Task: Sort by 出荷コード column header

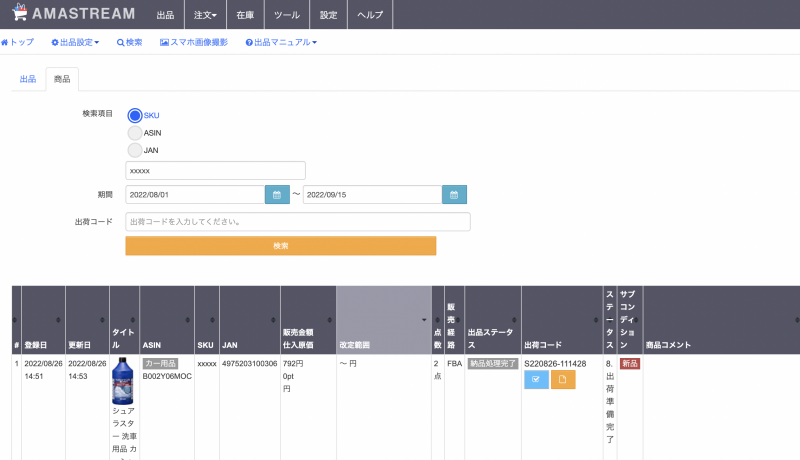Action: point(562,320)
